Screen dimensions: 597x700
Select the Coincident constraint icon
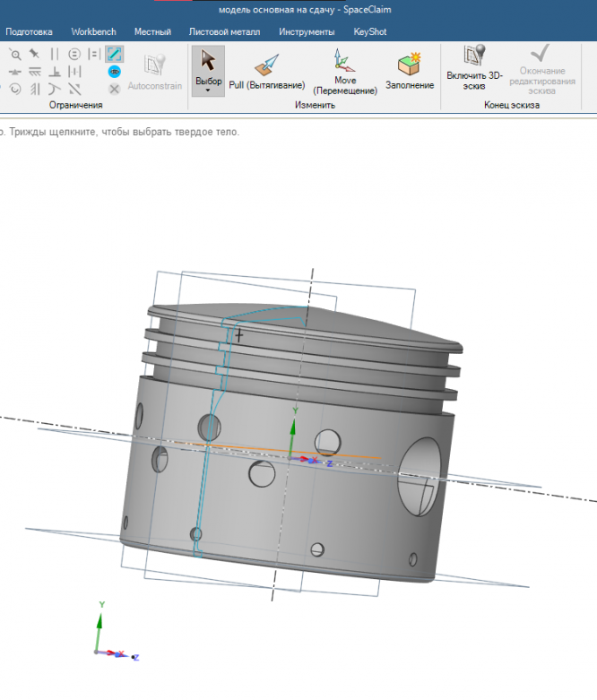pyautogui.click(x=14, y=55)
